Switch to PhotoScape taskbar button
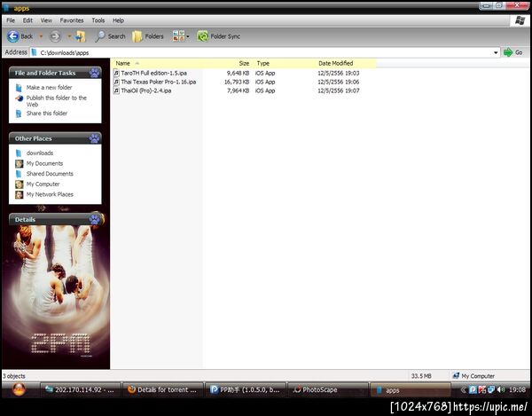This screenshot has height=416, width=532. coord(327,389)
